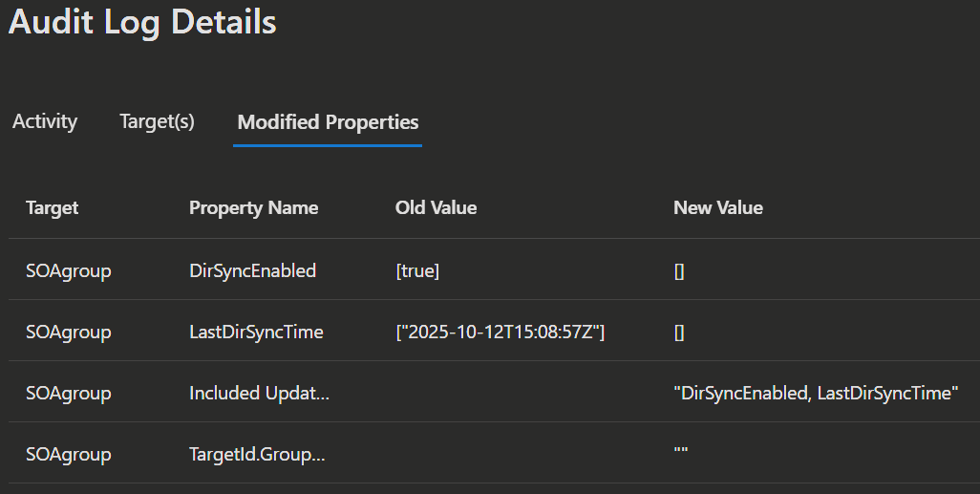Click the empty quotes value in TargetId.Group... row
The height and width of the screenshot is (494, 980).
[681, 453]
